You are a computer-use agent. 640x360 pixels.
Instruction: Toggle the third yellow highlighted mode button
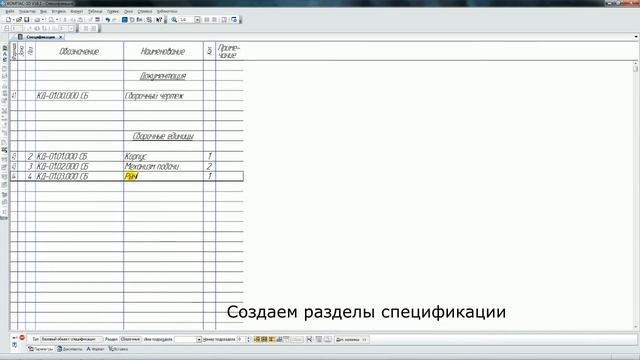coord(271,339)
